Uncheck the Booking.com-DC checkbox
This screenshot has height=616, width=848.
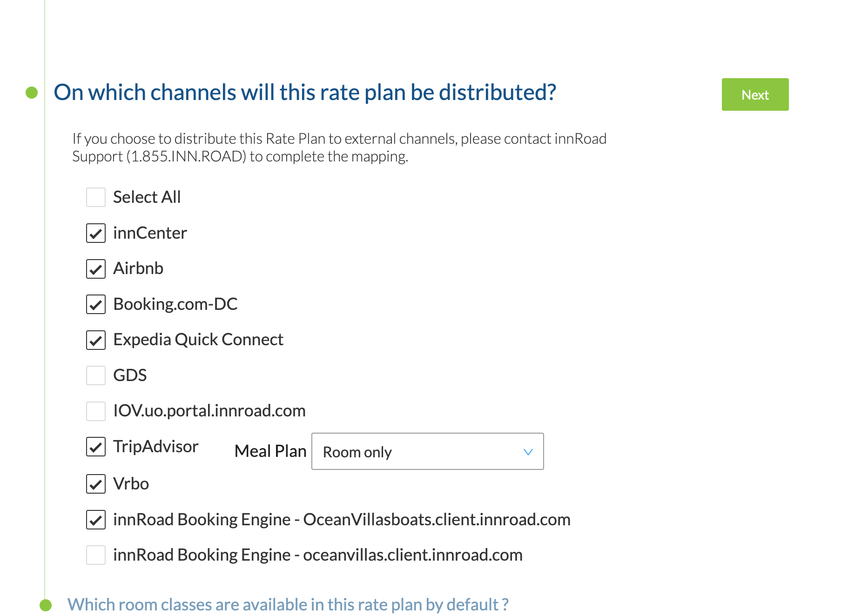[96, 304]
